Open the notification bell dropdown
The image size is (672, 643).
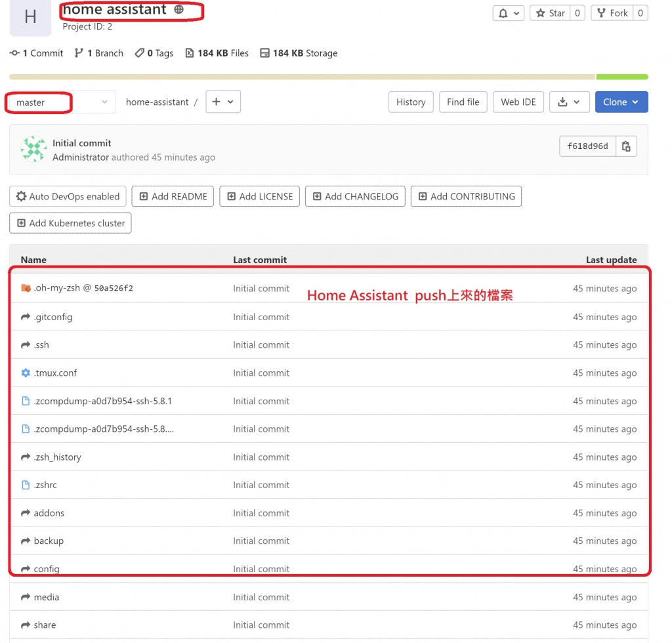[x=508, y=13]
